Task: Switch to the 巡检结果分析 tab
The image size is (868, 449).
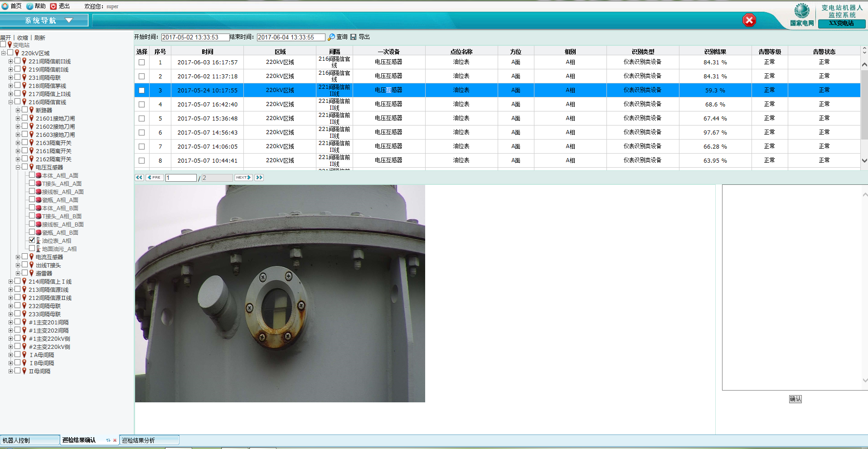Action: 149,440
